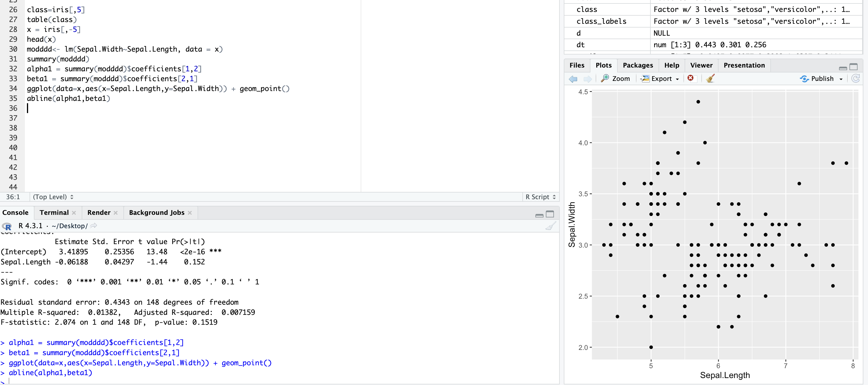
Task: Remove the current plot
Action: [x=691, y=78]
